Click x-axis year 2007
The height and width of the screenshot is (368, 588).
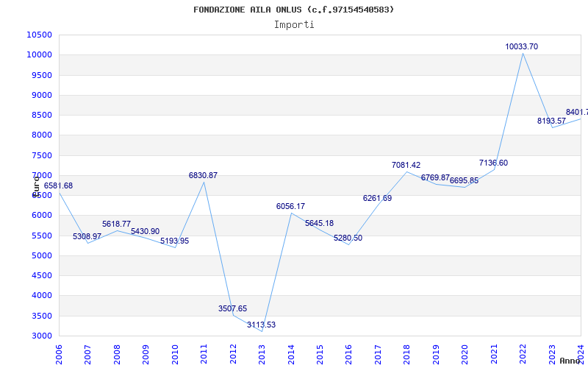[87, 355]
